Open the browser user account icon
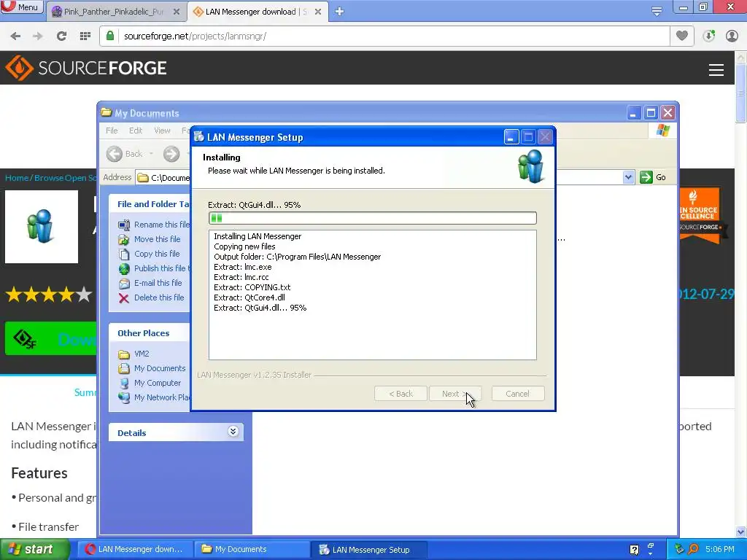Screen dimensions: 747x560 click(732, 36)
